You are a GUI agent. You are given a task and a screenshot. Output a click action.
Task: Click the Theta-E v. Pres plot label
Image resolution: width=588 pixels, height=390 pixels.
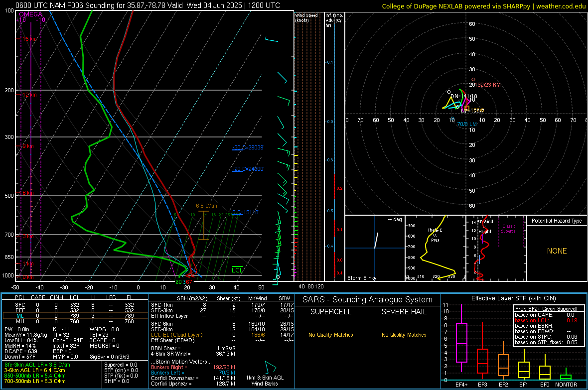click(x=435, y=235)
